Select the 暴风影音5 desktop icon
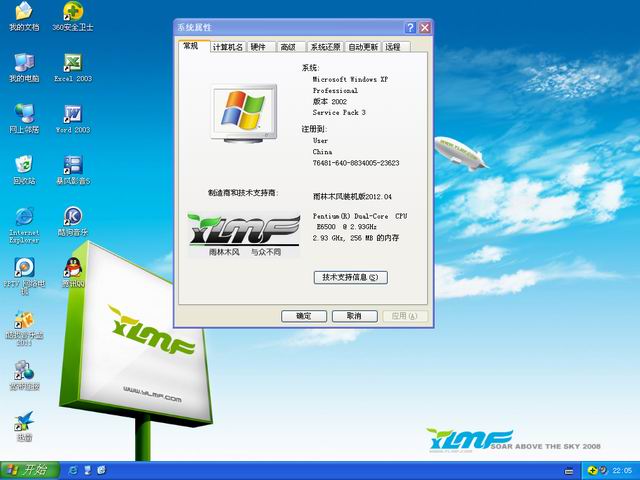Viewport: 640px width, 480px height. pyautogui.click(x=72, y=165)
